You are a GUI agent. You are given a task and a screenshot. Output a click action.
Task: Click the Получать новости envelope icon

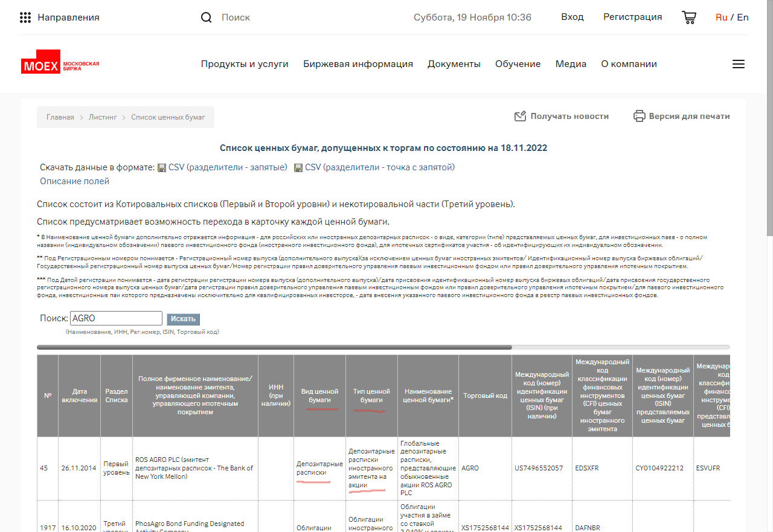[520, 116]
